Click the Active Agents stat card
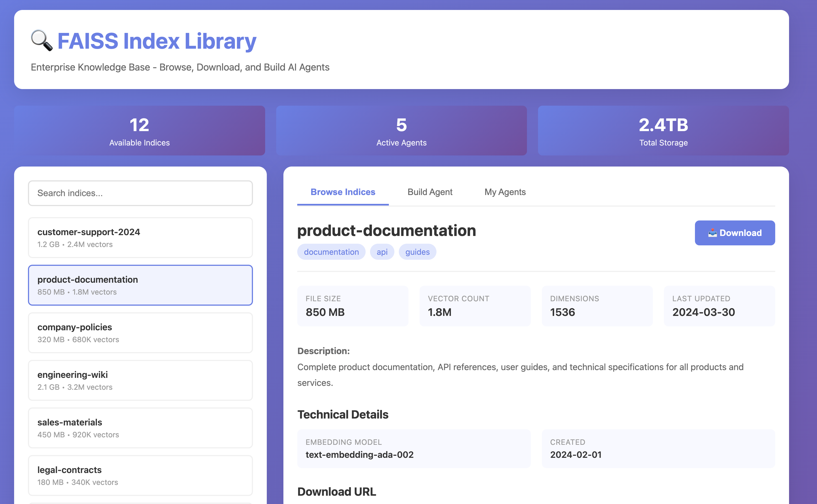Screen dimensions: 817x504 click(x=401, y=131)
